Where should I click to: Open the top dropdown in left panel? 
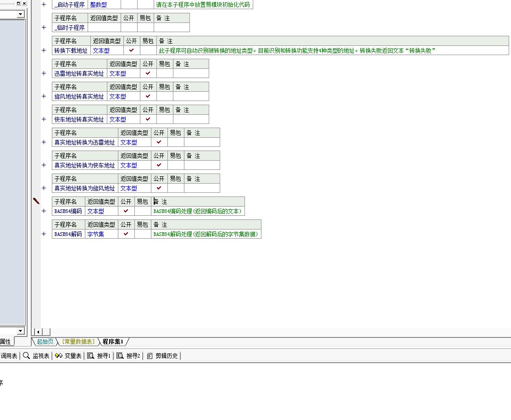(21, 14)
